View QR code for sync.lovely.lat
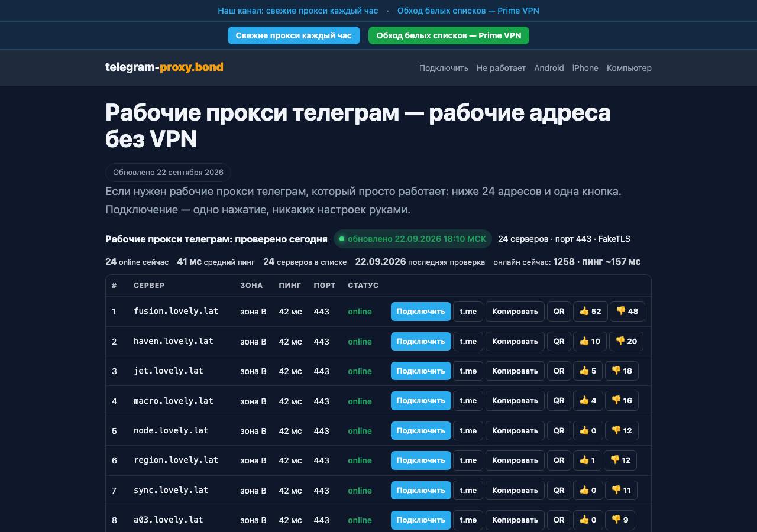The height and width of the screenshot is (532, 757). point(559,490)
